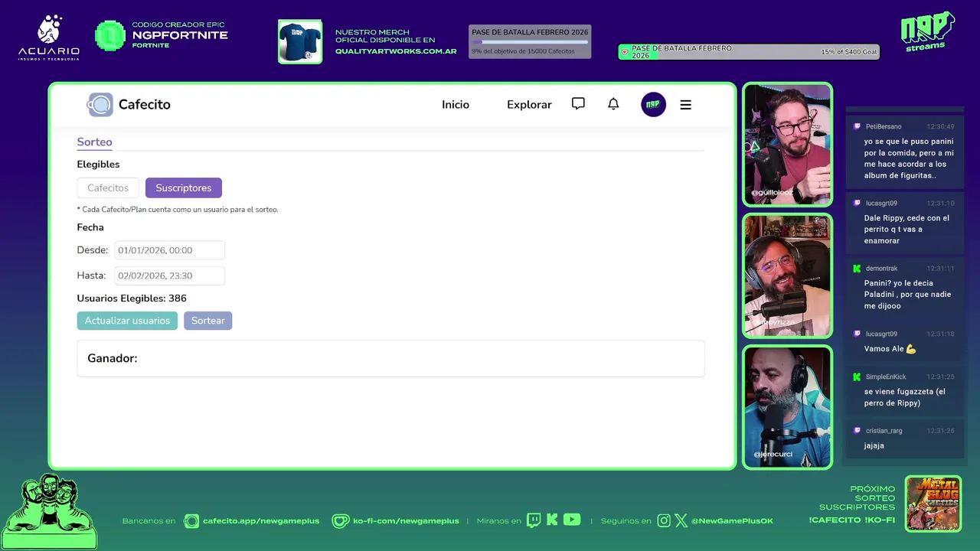Click the NGPFORTNITE creator code text

coord(180,35)
